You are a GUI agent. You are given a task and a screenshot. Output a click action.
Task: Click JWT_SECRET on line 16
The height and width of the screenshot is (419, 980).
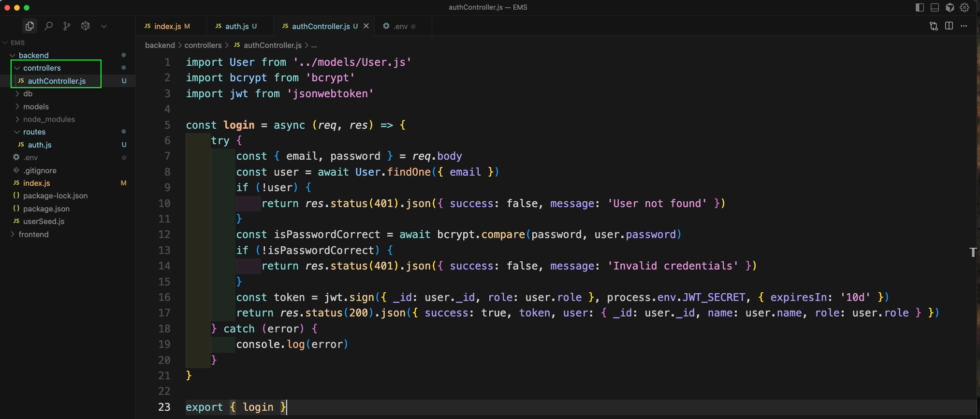(x=714, y=297)
